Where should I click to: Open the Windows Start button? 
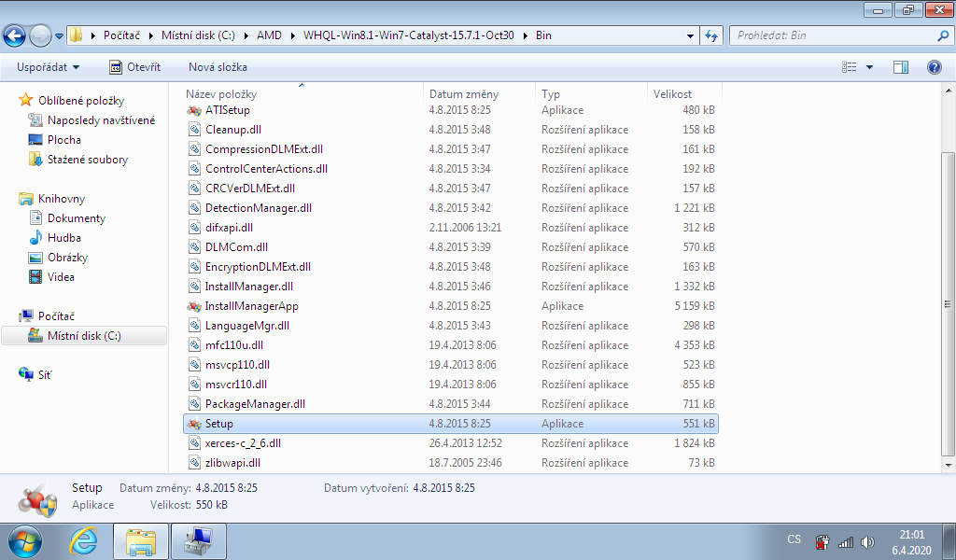click(25, 541)
